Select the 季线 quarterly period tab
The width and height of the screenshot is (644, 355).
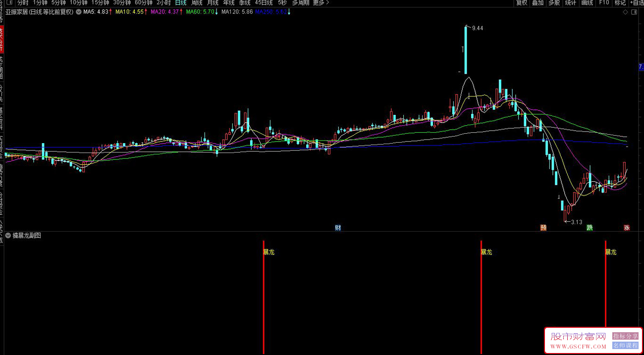[245, 2]
